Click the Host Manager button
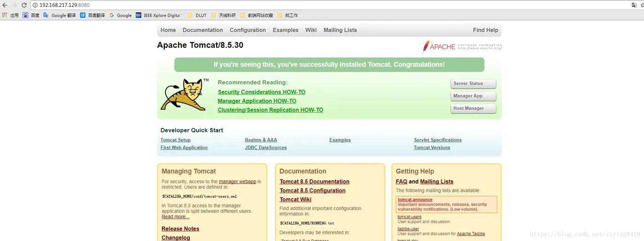 [x=473, y=109]
